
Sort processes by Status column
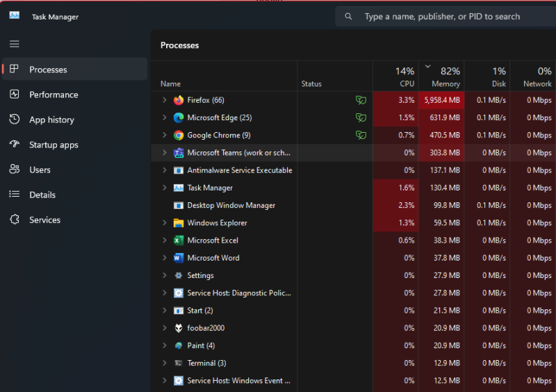point(335,76)
